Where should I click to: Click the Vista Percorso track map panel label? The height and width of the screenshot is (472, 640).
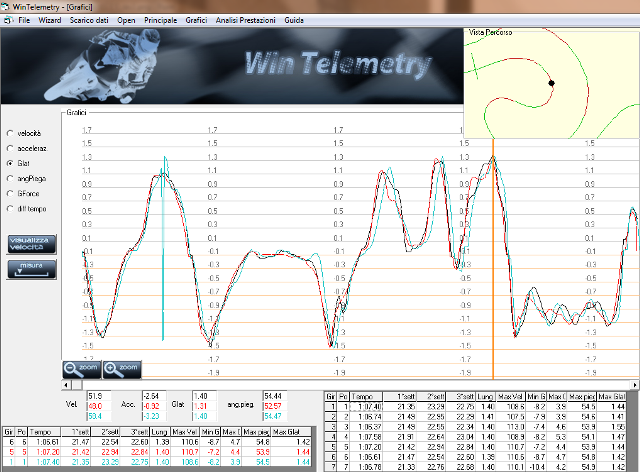(x=490, y=32)
